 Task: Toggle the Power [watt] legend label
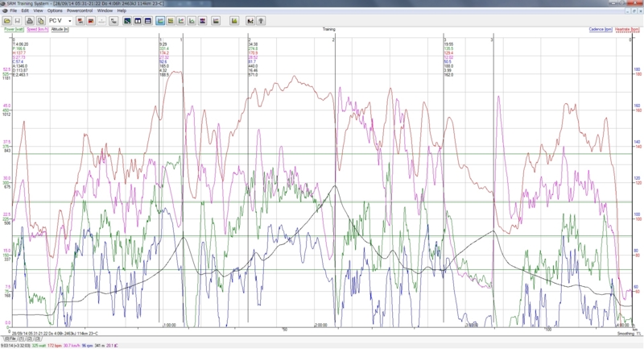pos(14,30)
